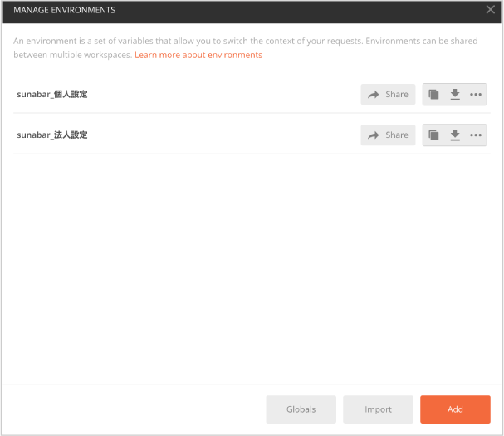The height and width of the screenshot is (436, 504).
Task: Click the Import button
Action: (378, 409)
